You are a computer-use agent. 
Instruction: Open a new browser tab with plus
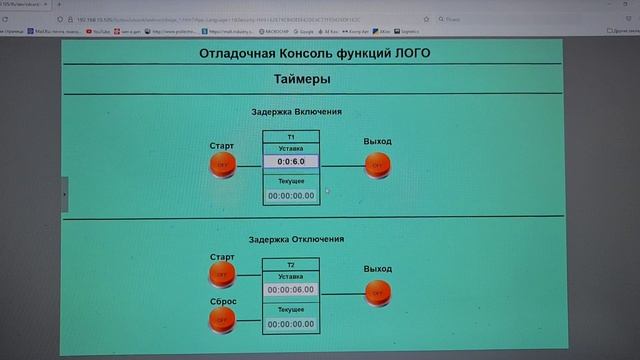click(59, 4)
